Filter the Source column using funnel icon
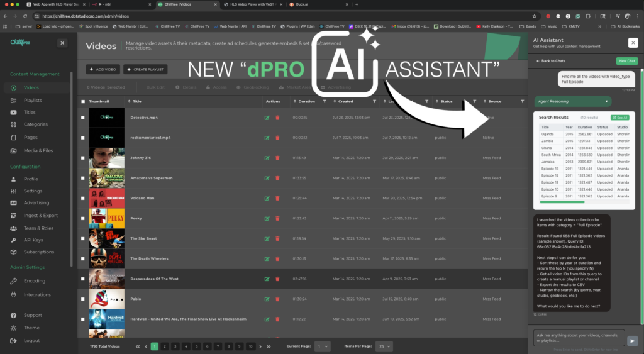This screenshot has width=644, height=354. tap(522, 101)
